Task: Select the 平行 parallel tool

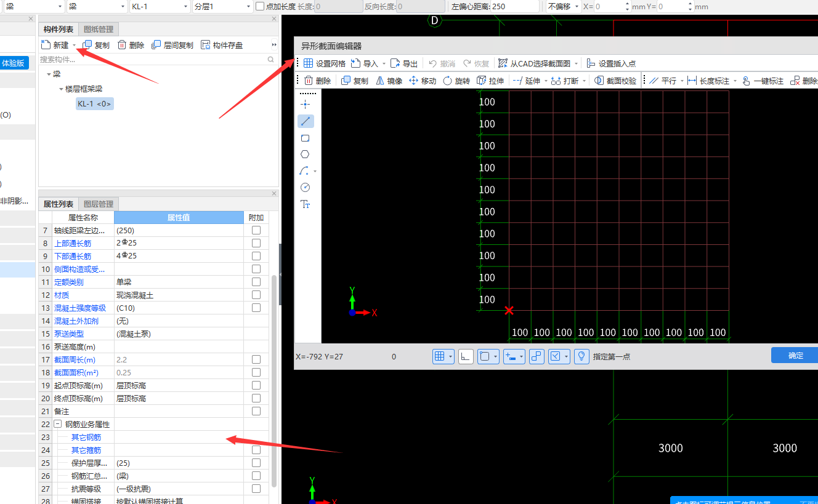Action: coord(663,81)
